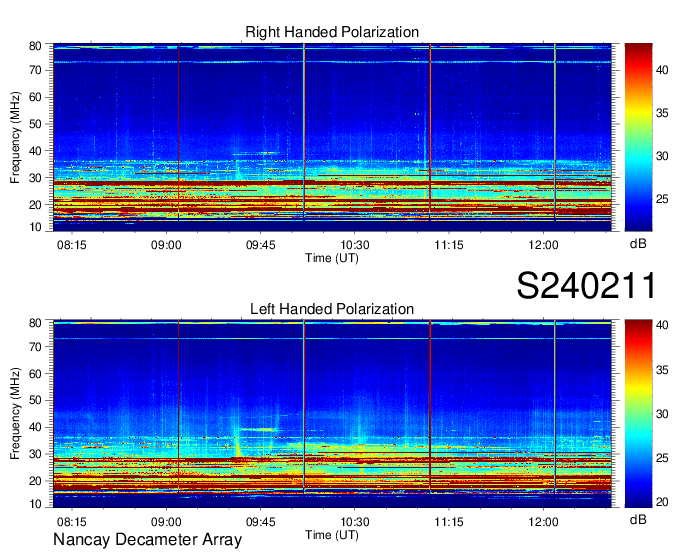Click the 11:15 tick on the top plot

pyautogui.click(x=449, y=245)
